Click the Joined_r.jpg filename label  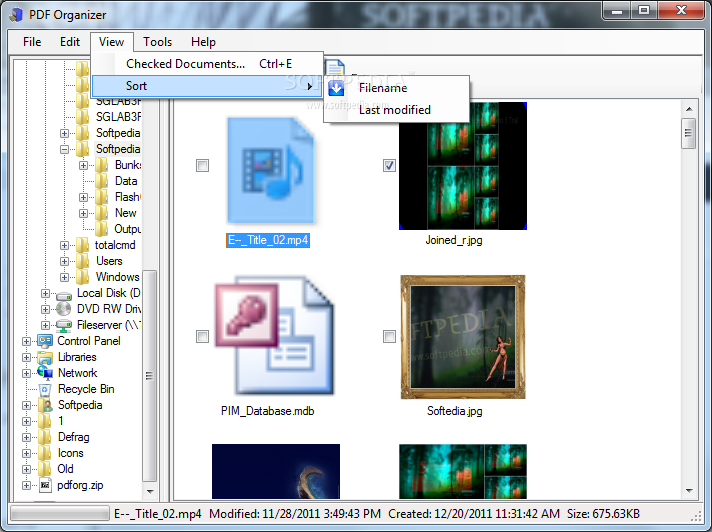pos(454,240)
